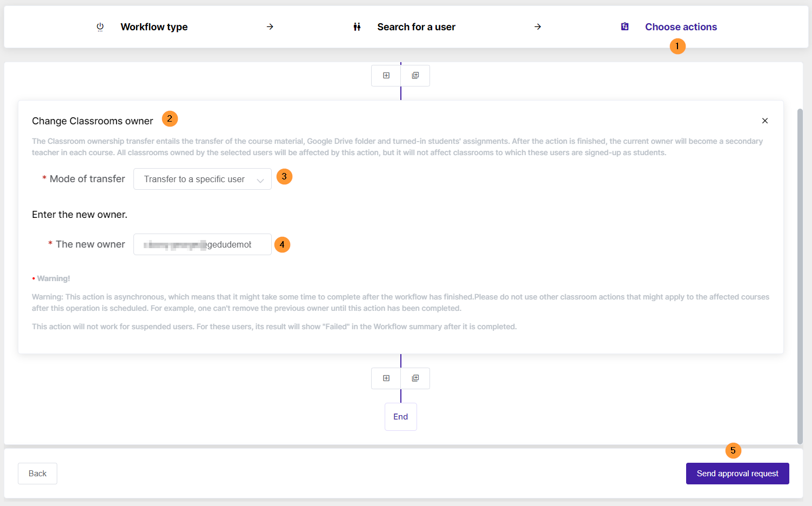Go to the Search for a user step
This screenshot has width=812, height=506.
[416, 27]
